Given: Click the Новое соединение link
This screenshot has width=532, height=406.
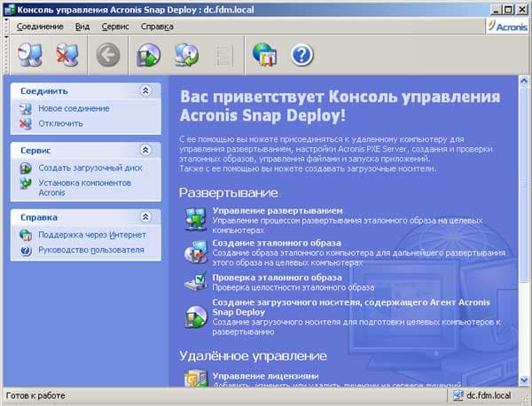Looking at the screenshot, I should pos(74,108).
